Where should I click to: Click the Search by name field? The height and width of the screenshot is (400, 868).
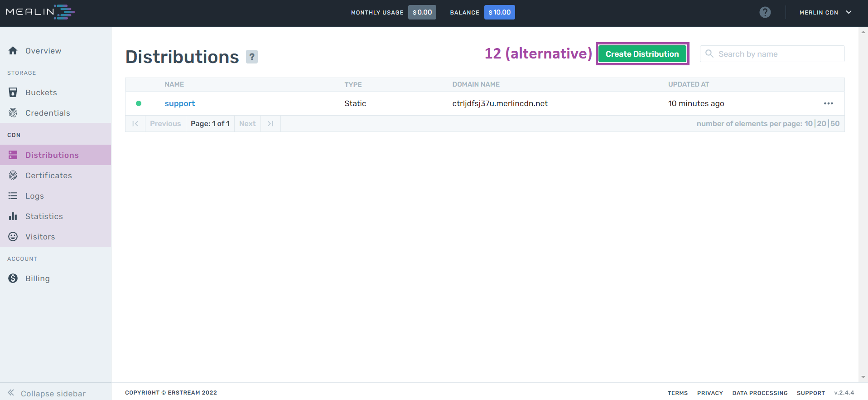point(772,54)
